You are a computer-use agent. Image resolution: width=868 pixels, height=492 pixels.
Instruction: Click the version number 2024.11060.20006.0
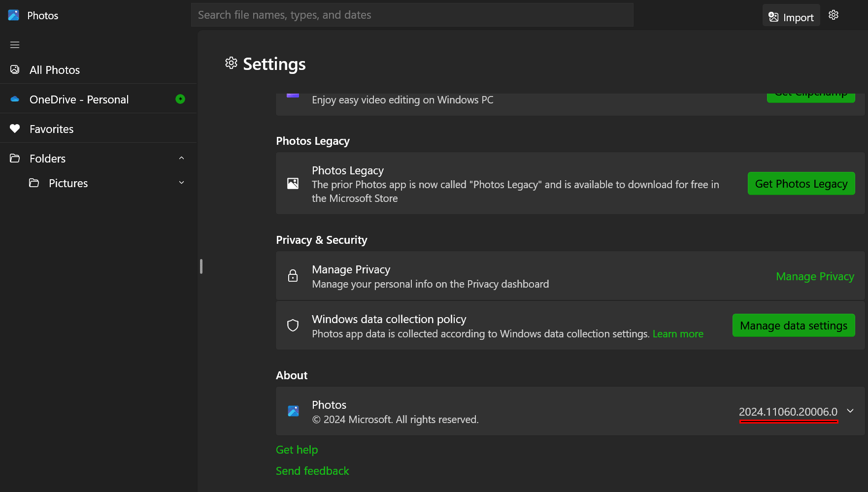tap(788, 412)
